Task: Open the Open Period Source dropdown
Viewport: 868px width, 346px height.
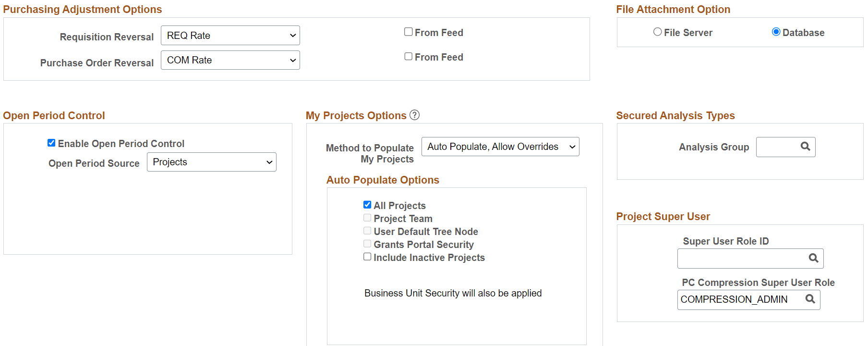Action: coord(211,162)
